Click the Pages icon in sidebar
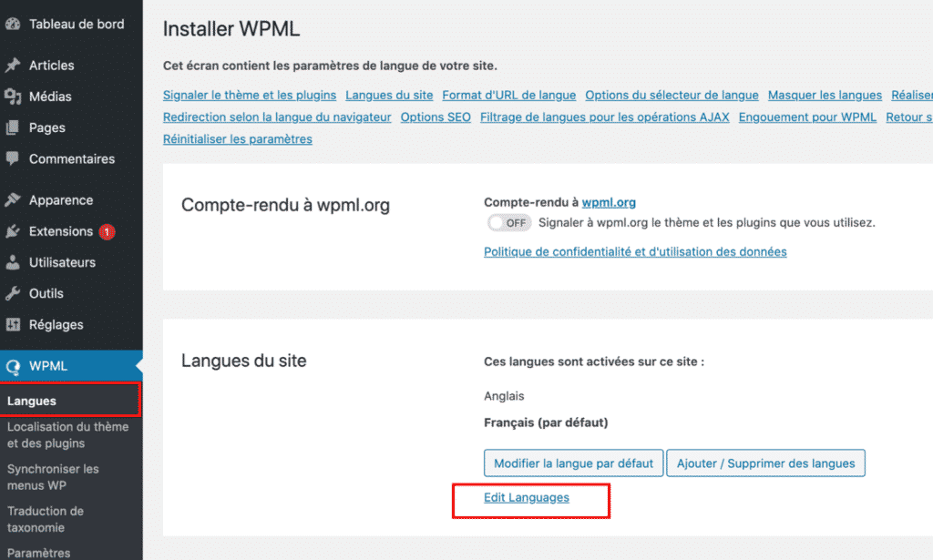Screen dimensions: 933x560 point(13,127)
